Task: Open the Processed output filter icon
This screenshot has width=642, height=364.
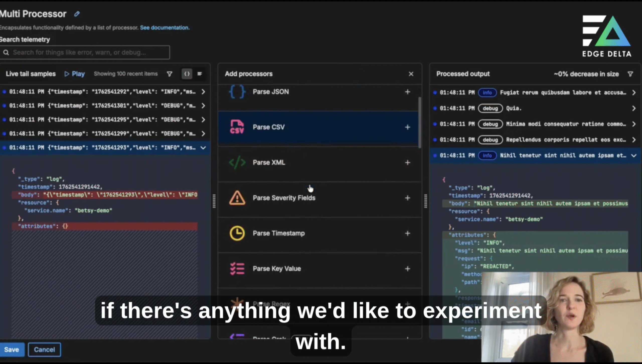Action: tap(630, 74)
